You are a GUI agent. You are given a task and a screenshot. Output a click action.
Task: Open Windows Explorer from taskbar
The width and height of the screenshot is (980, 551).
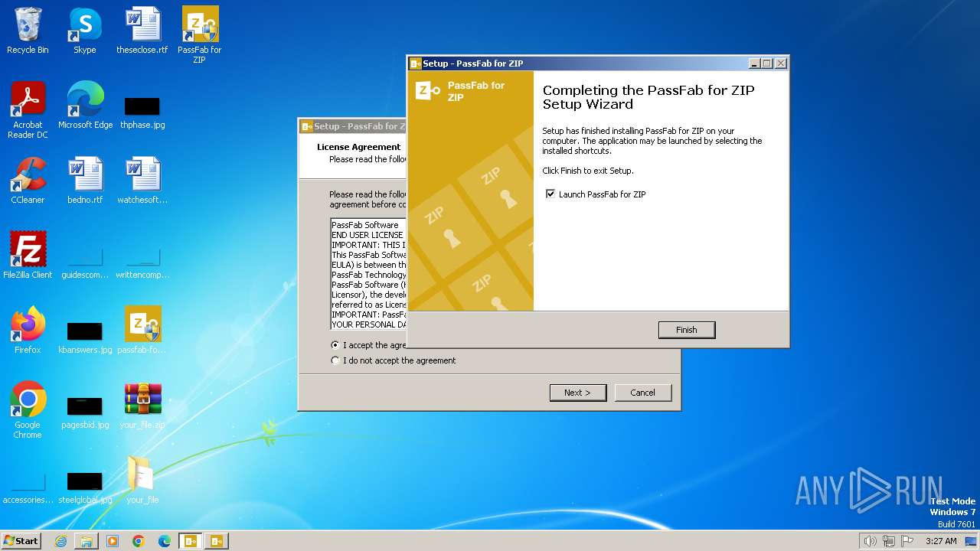click(87, 541)
